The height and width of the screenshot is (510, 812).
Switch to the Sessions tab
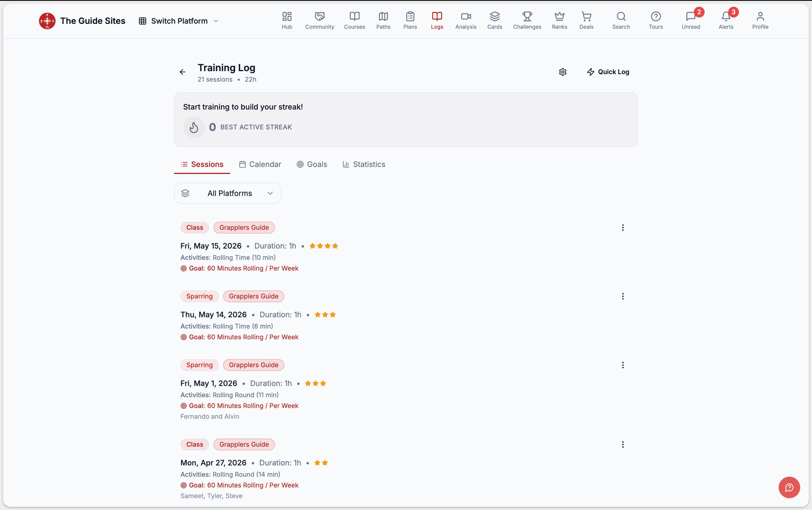202,164
